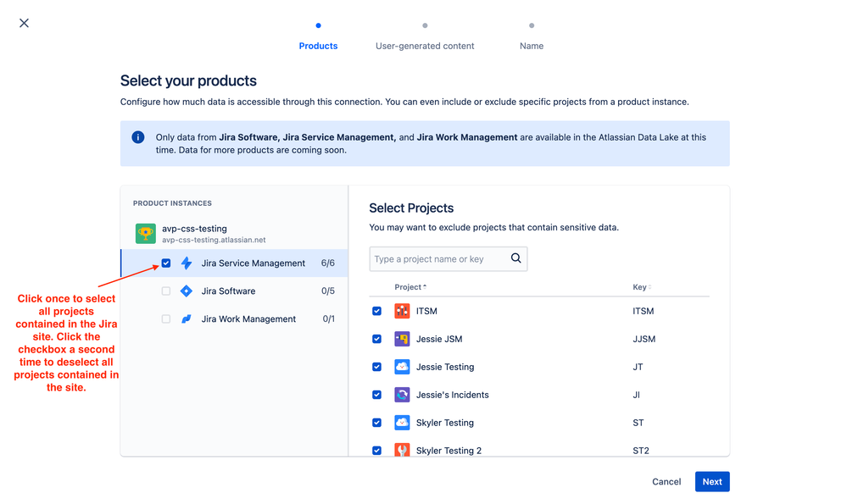This screenshot has height=504, width=847.
Task: Click the Skyler Testing 2 avatar icon
Action: pyautogui.click(x=402, y=450)
